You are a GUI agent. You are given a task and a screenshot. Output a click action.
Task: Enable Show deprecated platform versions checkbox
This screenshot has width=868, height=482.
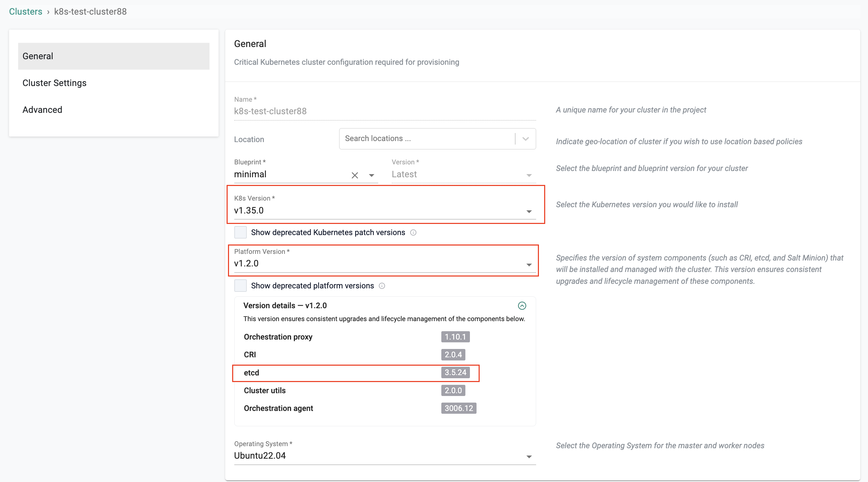coord(241,286)
